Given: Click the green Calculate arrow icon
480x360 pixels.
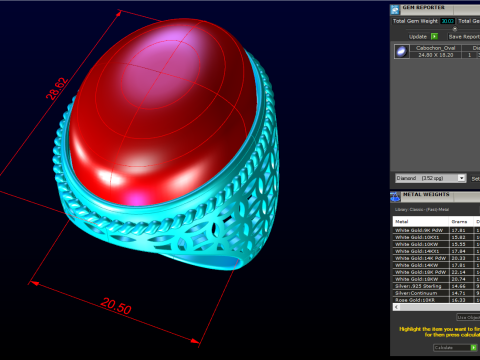Looking at the screenshot, I should click(473, 347).
